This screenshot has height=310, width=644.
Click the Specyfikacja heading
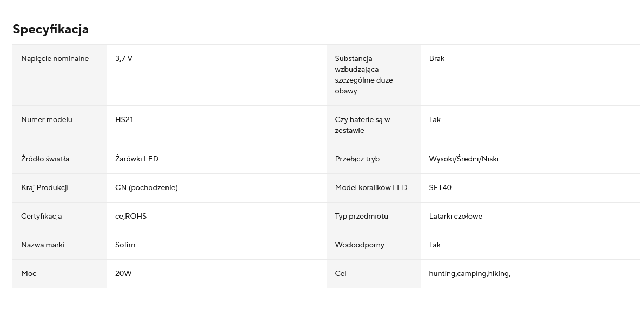[x=50, y=30]
